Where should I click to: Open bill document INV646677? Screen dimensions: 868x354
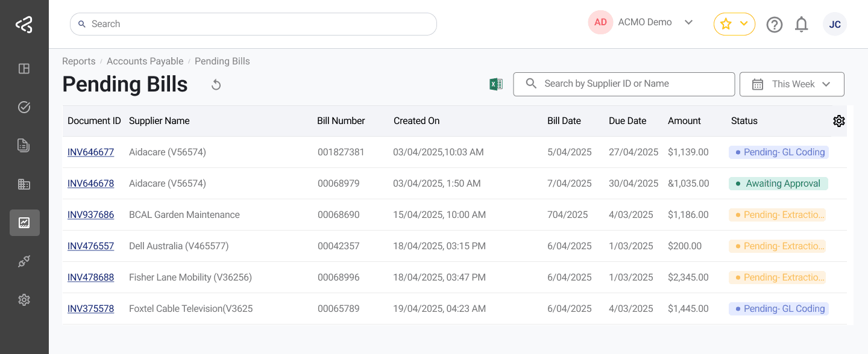click(90, 152)
